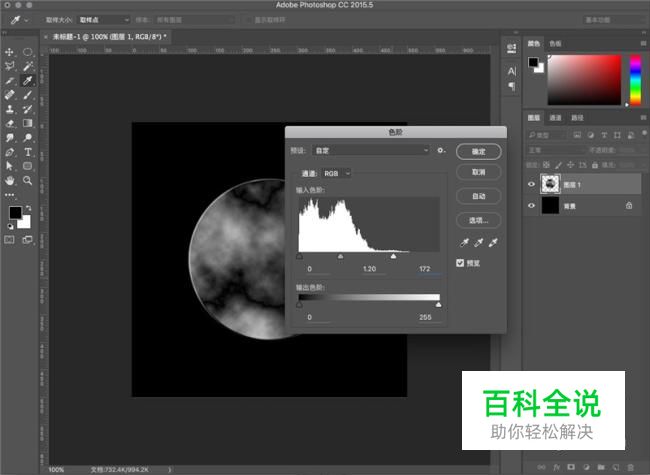This screenshot has width=650, height=475.
Task: Open the Edit Toolbar three-dots button
Action: pos(9,194)
